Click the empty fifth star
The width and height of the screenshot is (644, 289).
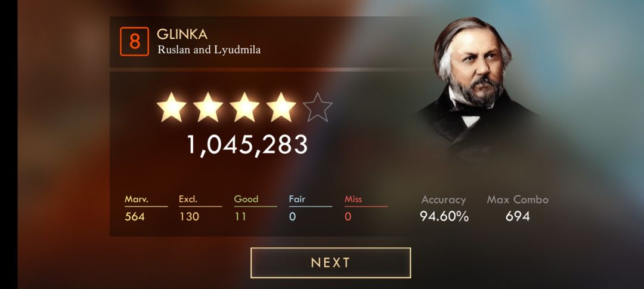(317, 107)
